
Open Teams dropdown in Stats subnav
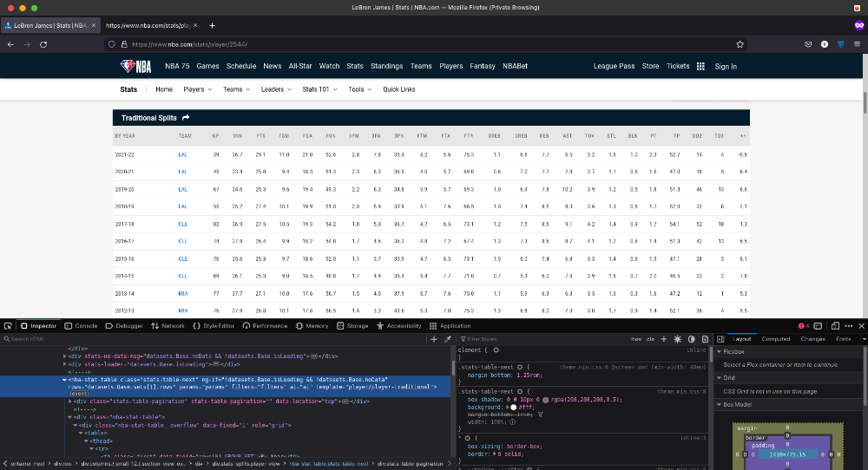[x=236, y=89]
